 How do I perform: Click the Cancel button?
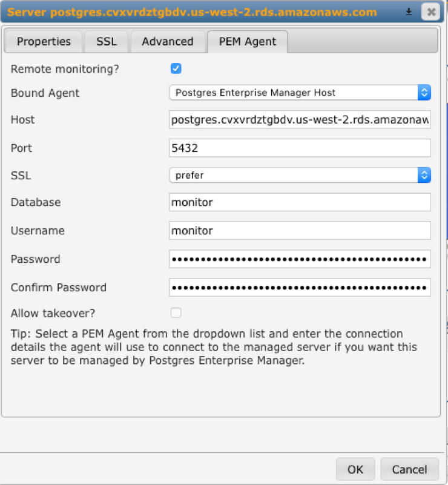click(409, 469)
